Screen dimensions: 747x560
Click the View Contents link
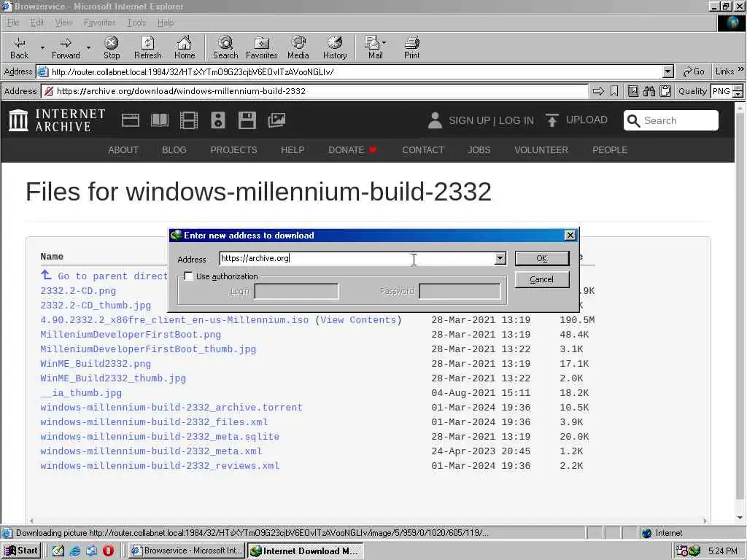358,319
